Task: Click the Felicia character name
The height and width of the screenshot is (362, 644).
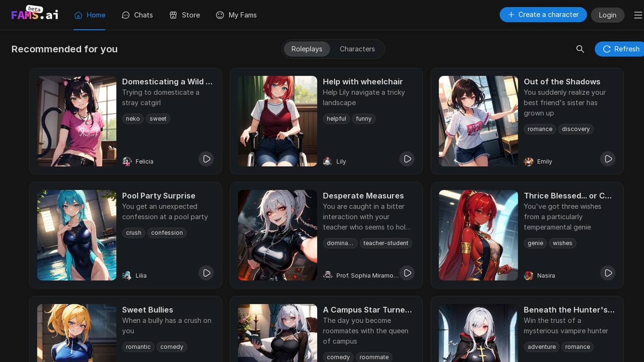Action: point(144,162)
